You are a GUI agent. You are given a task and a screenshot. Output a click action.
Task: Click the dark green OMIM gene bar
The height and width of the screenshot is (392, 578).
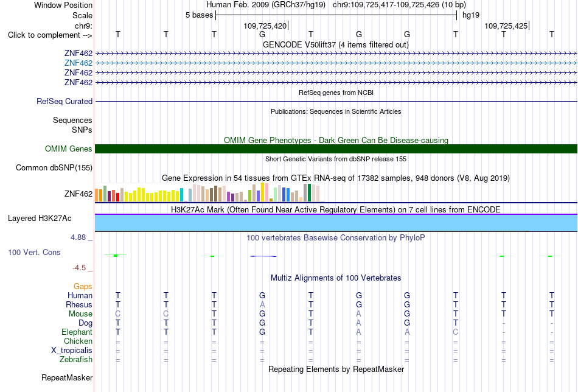point(336,149)
